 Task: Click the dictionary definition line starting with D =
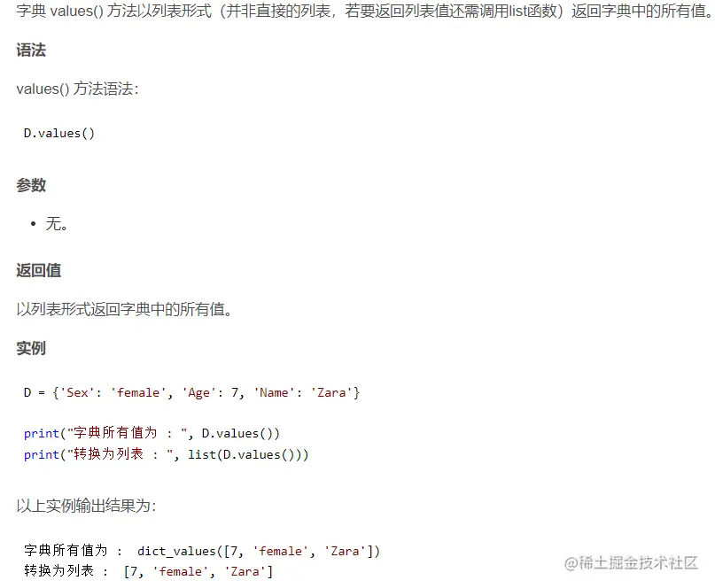coord(191,392)
